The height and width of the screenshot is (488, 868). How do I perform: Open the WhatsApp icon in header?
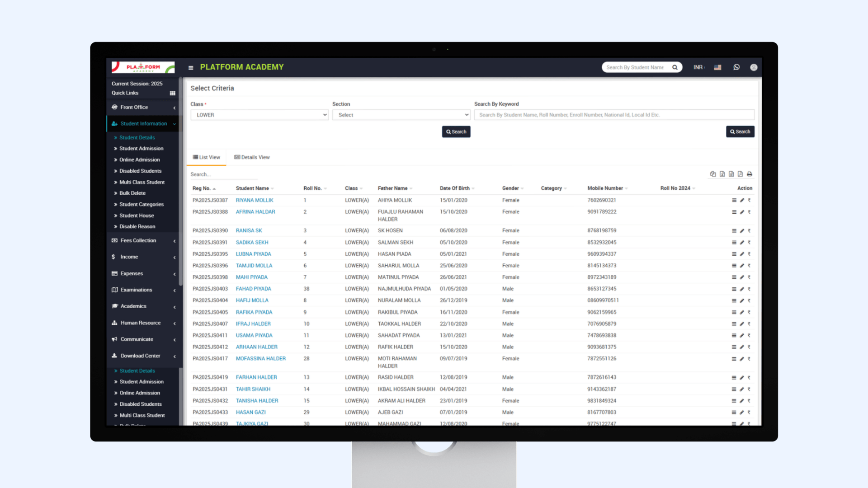736,67
